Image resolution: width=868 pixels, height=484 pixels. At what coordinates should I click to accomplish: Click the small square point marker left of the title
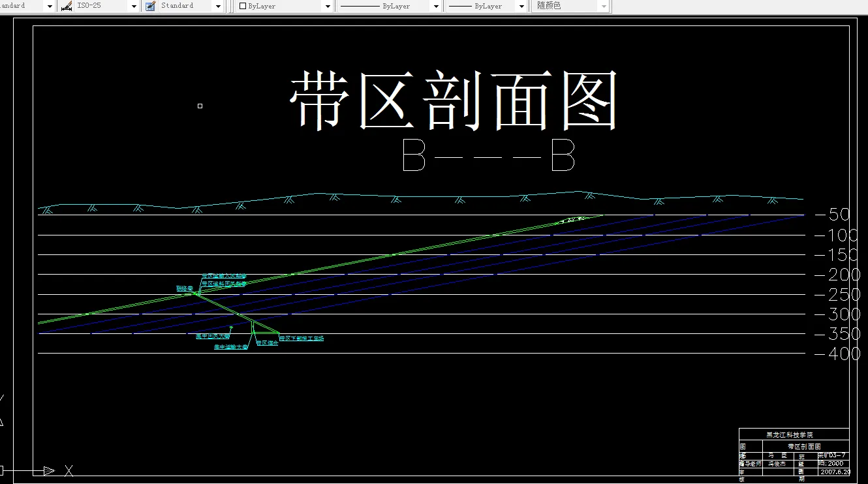199,105
